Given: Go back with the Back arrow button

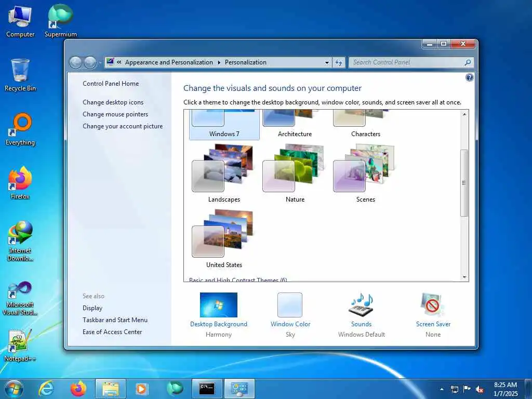Looking at the screenshot, I should [x=75, y=62].
